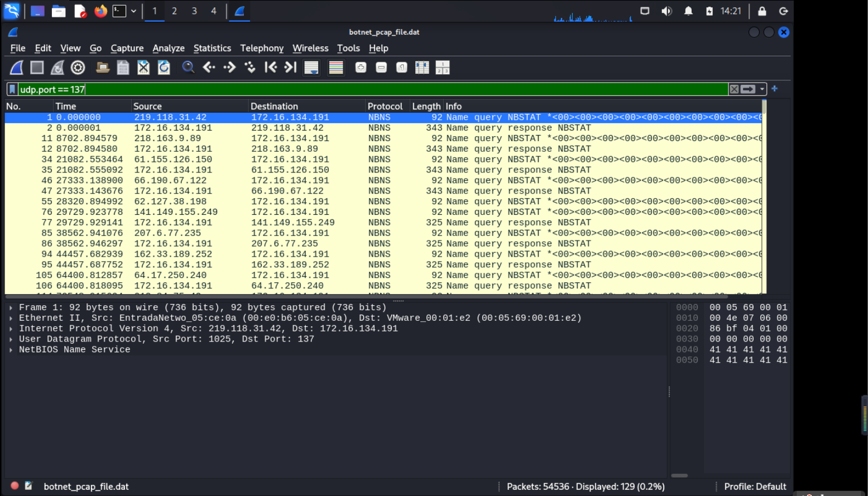868x496 pixels.
Task: Jump to the last packet
Action: click(x=290, y=68)
